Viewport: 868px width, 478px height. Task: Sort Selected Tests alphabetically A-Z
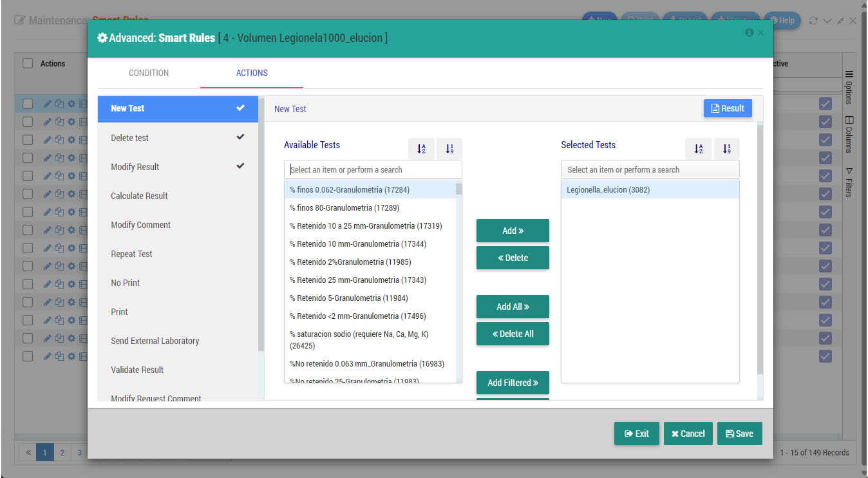point(699,149)
